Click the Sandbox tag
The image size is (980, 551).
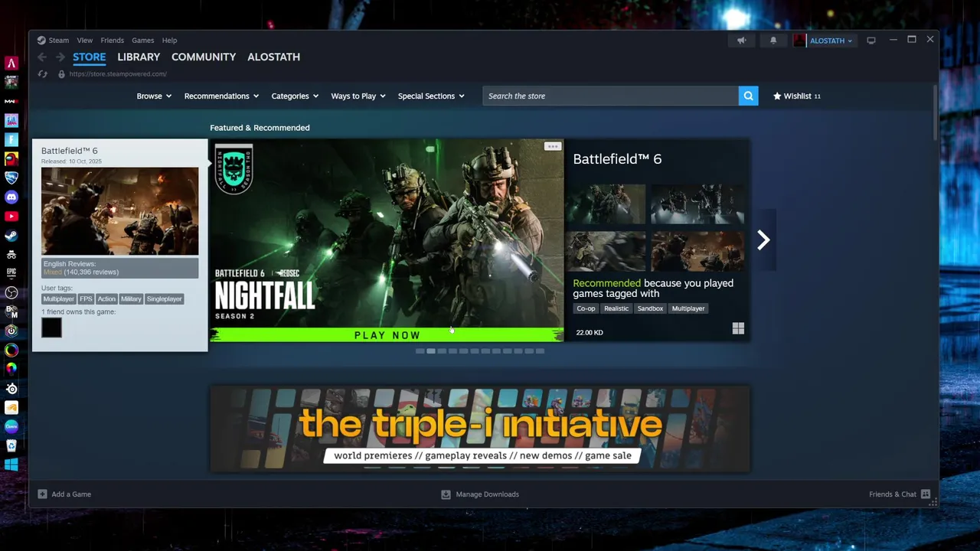(650, 308)
